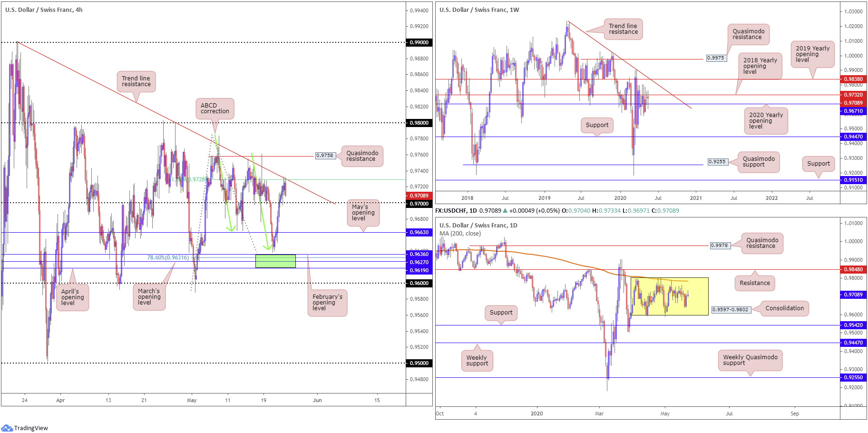The height and width of the screenshot is (433, 868).
Task: Click the ABCD correction callout
Action: tap(215, 108)
